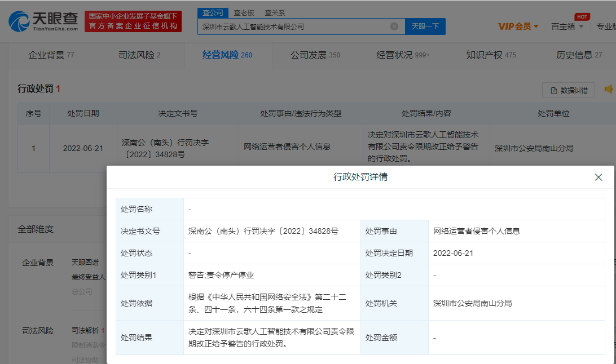Open the 知识产权 475 tab
The width and height of the screenshot is (616, 364).
pos(491,55)
